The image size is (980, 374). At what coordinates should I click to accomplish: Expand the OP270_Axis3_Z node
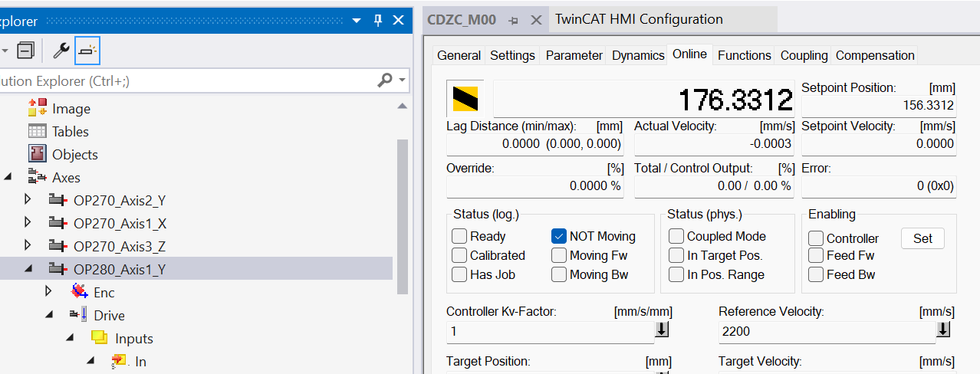(28, 246)
